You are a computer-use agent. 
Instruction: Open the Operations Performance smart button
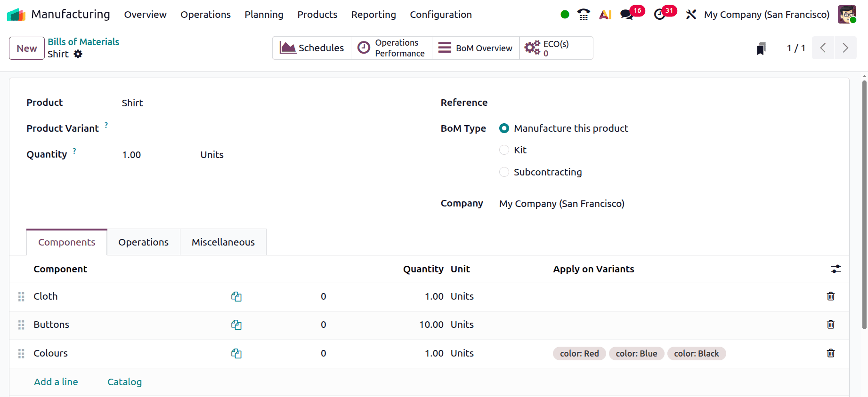tap(391, 48)
